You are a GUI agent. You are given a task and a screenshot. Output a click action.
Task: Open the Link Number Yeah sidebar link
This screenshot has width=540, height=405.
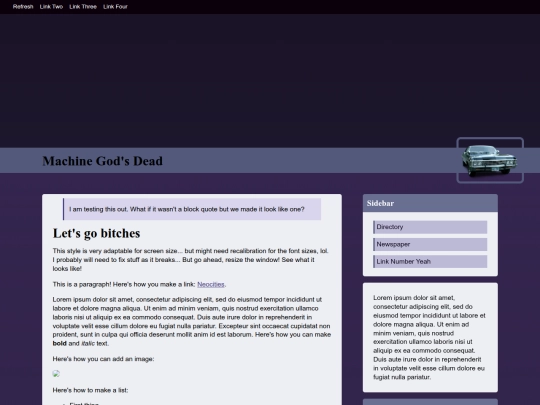[430, 261]
